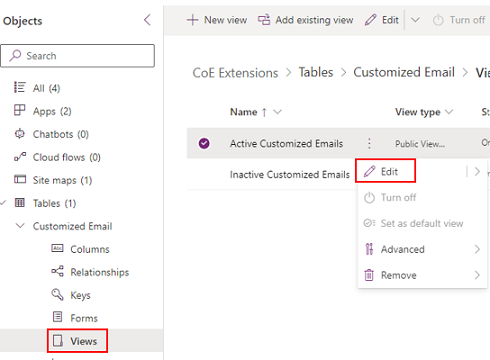
Task: Click Add existing view in the toolbar
Action: 306,20
